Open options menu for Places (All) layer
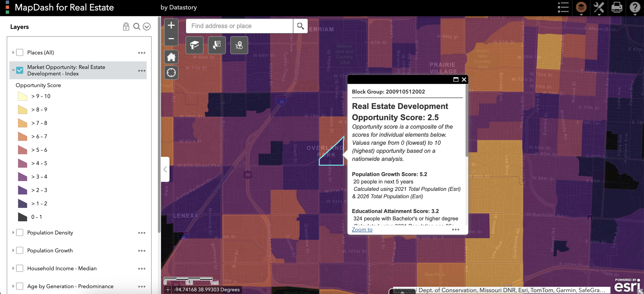644x294 pixels. tap(142, 52)
